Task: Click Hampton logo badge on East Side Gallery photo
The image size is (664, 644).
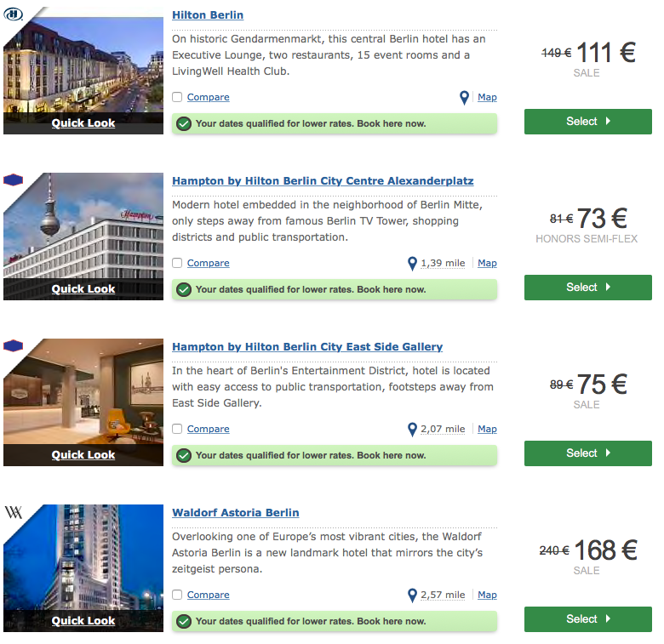Action: (x=14, y=345)
